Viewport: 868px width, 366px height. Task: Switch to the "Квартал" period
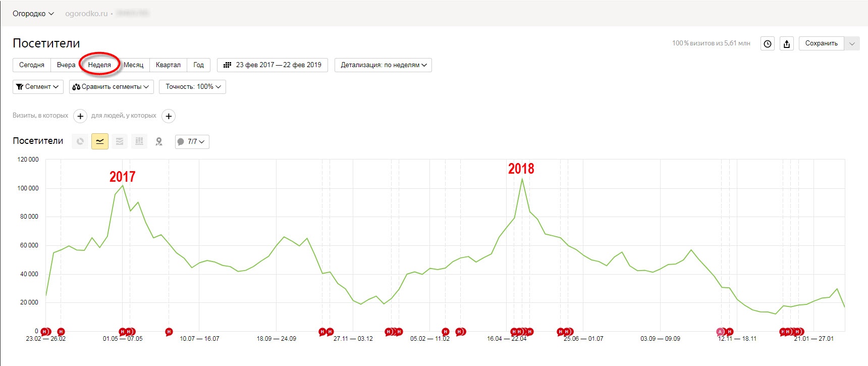click(168, 65)
